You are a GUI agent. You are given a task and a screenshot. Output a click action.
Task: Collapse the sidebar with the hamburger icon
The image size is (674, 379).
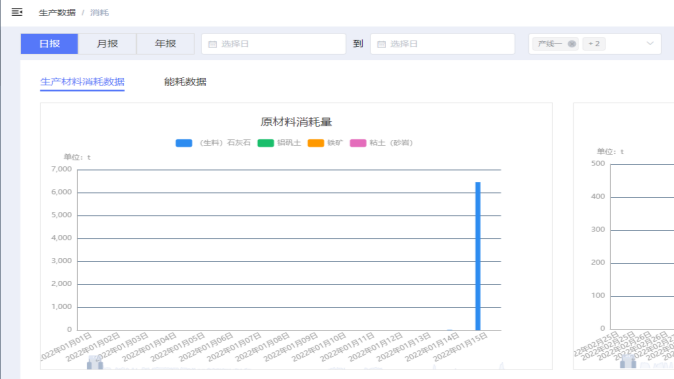pyautogui.click(x=17, y=12)
